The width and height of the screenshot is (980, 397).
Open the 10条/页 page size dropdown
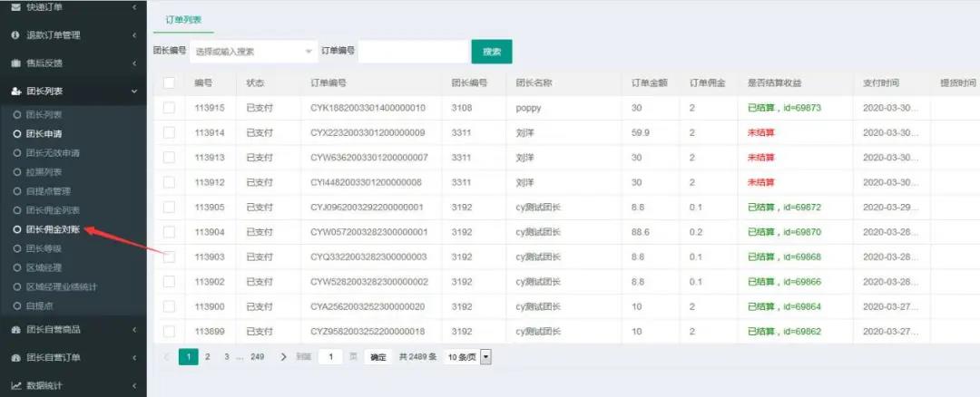(467, 357)
